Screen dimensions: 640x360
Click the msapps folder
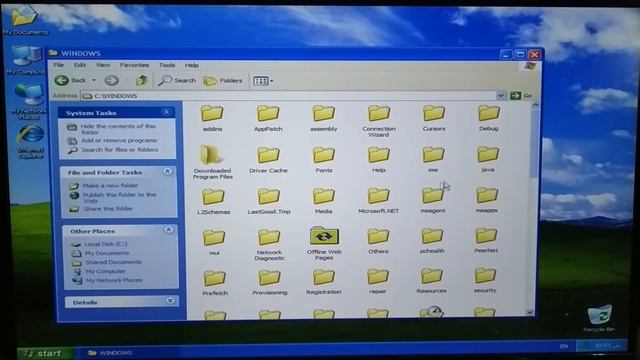click(487, 200)
